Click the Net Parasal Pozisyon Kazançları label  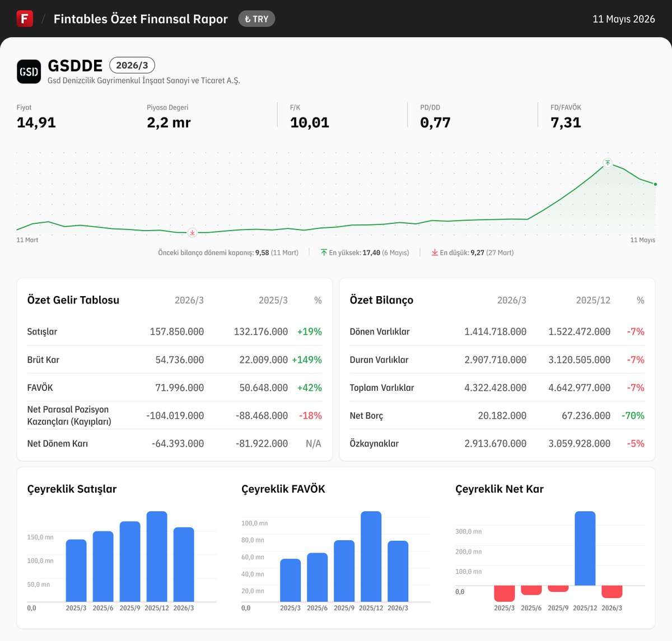(69, 415)
